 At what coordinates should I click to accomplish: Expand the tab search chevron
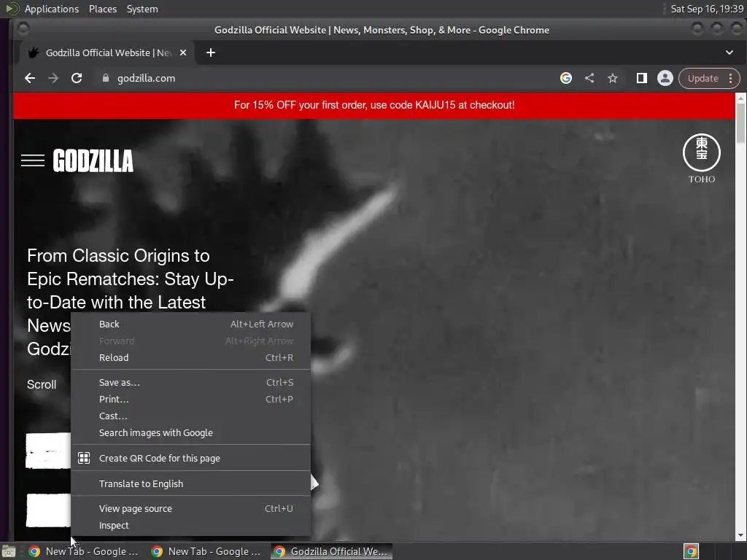729,52
